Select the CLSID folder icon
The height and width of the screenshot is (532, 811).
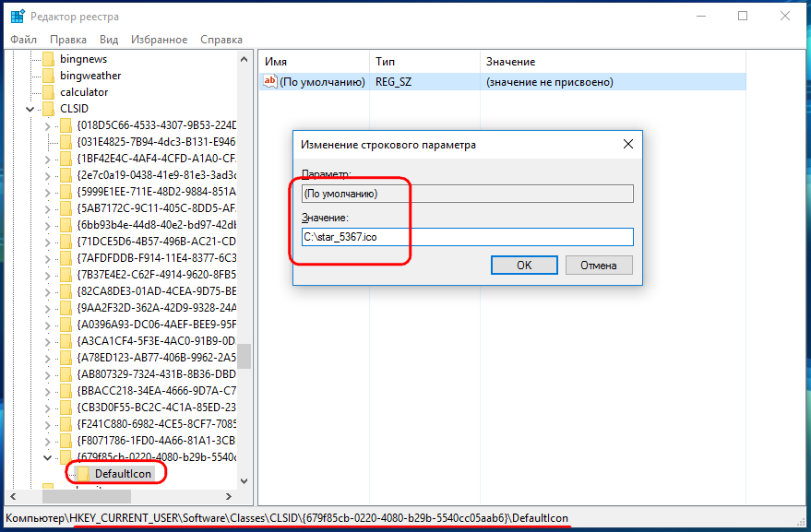coord(48,109)
